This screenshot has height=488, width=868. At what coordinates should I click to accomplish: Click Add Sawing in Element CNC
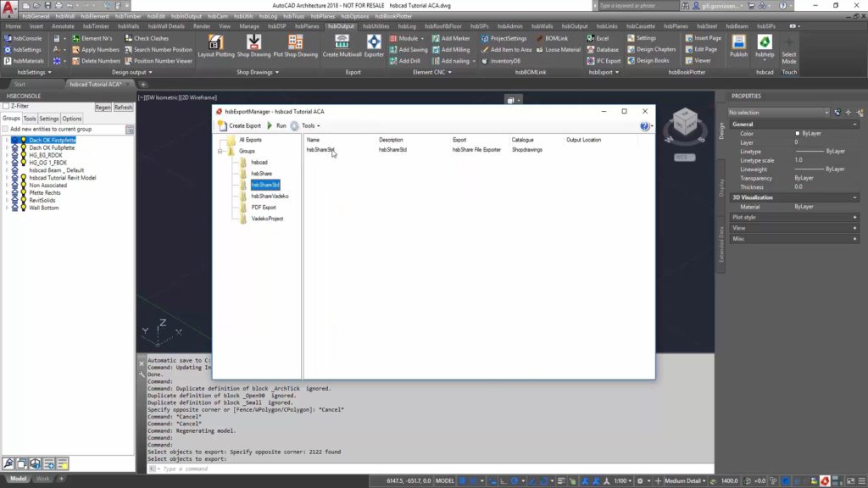click(x=409, y=50)
